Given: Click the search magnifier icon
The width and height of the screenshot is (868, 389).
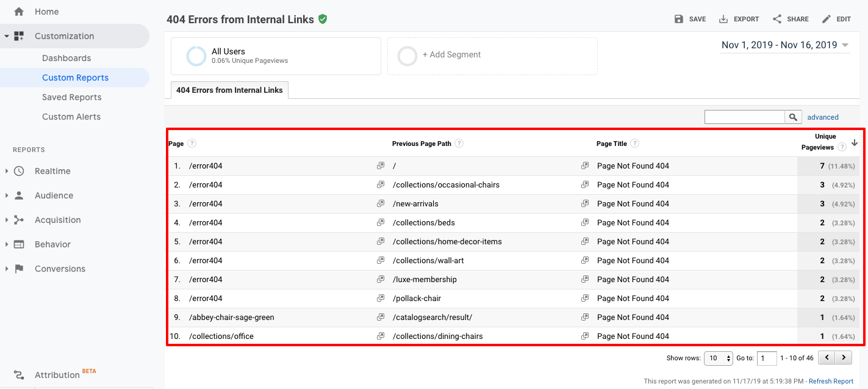Looking at the screenshot, I should click(794, 117).
